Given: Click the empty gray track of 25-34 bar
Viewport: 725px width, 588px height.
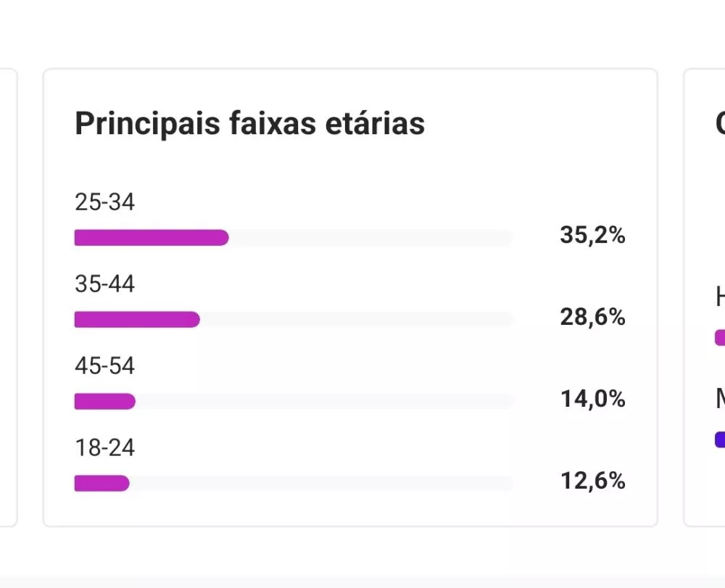Looking at the screenshot, I should [370, 238].
